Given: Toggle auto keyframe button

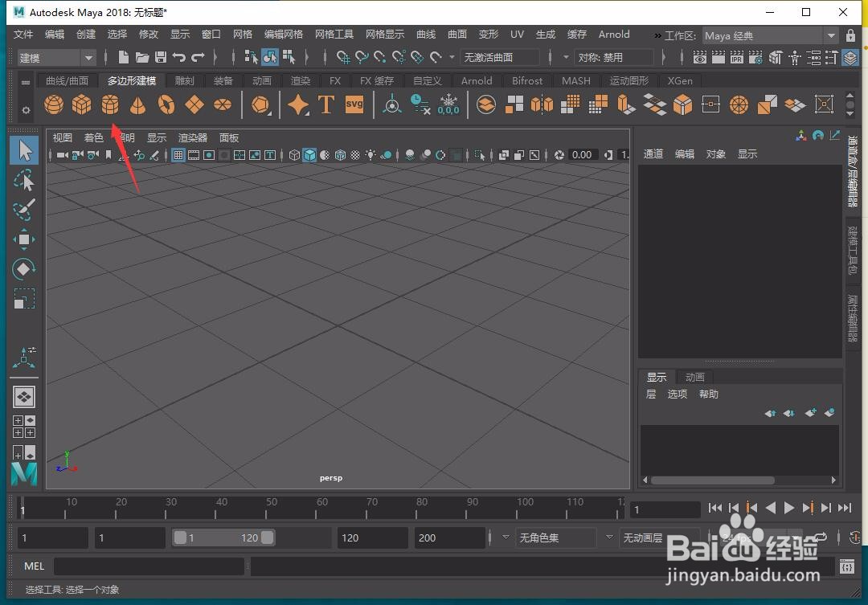Looking at the screenshot, I should pos(854,537).
